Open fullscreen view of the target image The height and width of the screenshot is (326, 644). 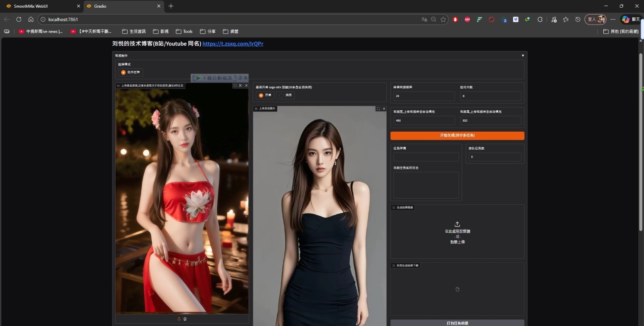click(x=378, y=109)
